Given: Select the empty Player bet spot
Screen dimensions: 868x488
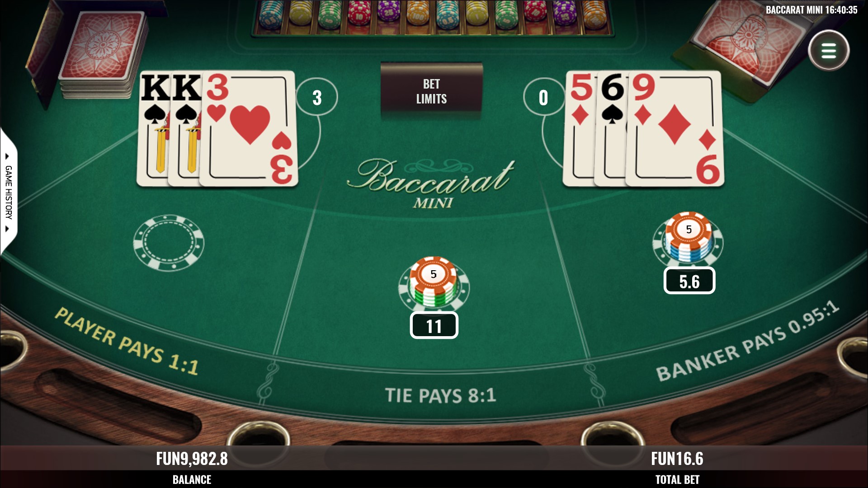Looking at the screenshot, I should click(x=169, y=243).
